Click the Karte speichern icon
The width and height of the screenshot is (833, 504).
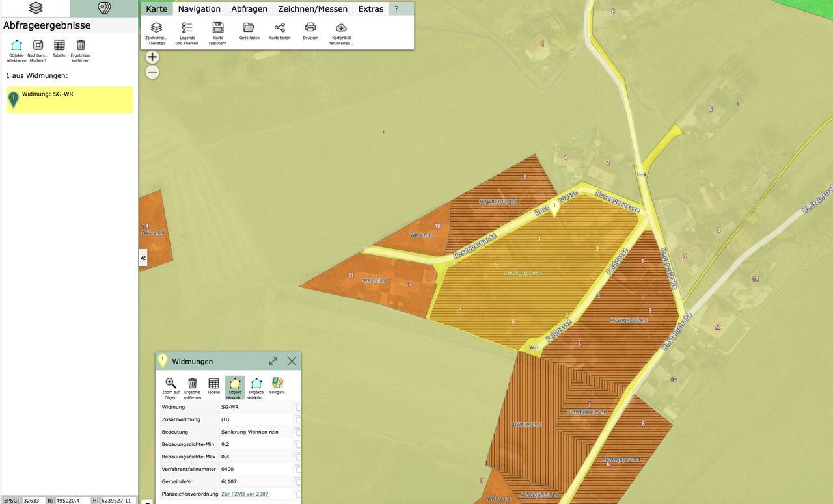[x=218, y=28]
